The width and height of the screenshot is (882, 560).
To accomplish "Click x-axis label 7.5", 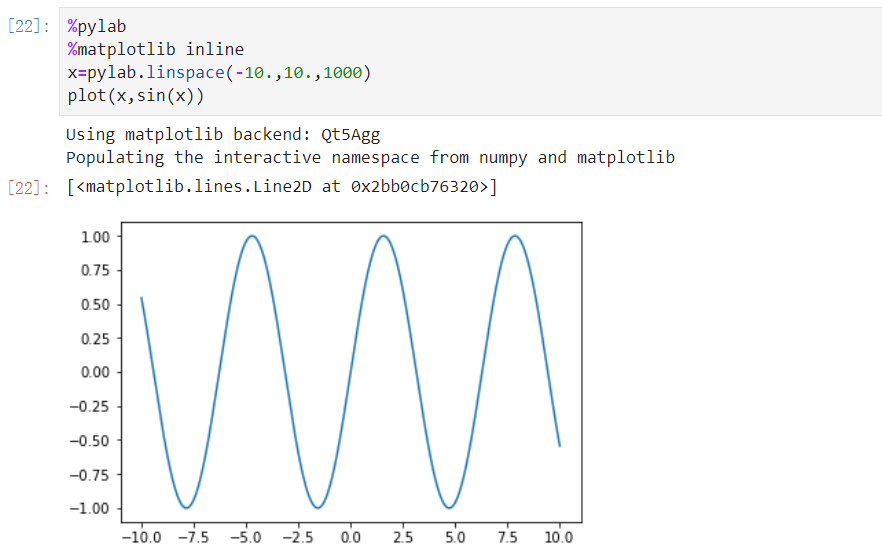I will click(507, 538).
